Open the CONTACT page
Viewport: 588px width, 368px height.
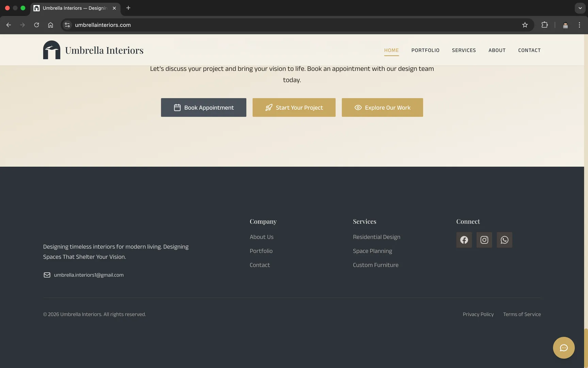tap(529, 50)
